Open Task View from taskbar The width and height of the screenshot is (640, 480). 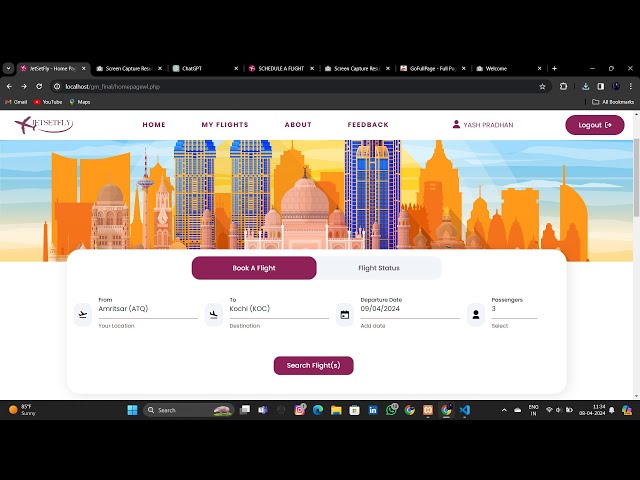point(245,410)
